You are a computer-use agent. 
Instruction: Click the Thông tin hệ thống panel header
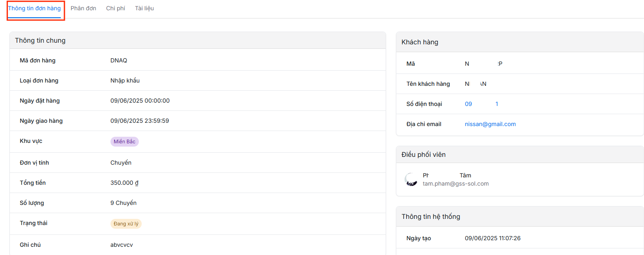pos(430,216)
